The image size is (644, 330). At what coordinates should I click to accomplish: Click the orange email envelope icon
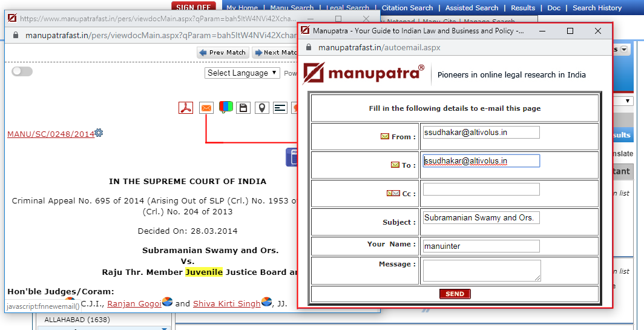[x=206, y=108]
